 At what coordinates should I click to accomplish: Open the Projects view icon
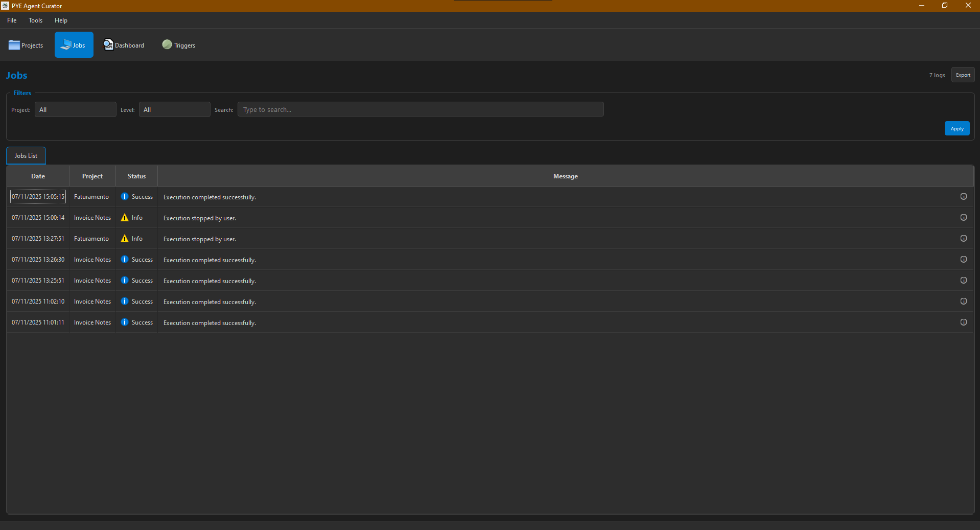tap(15, 45)
